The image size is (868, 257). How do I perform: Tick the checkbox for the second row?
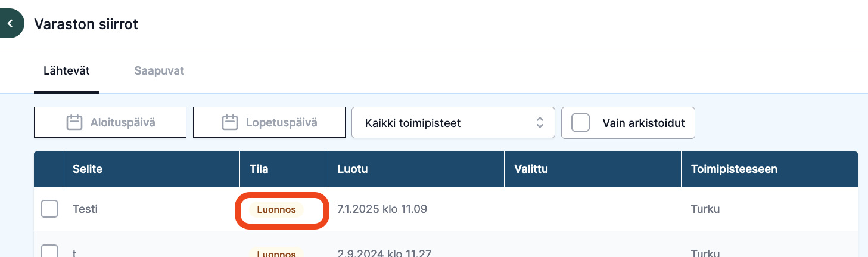pos(49,251)
